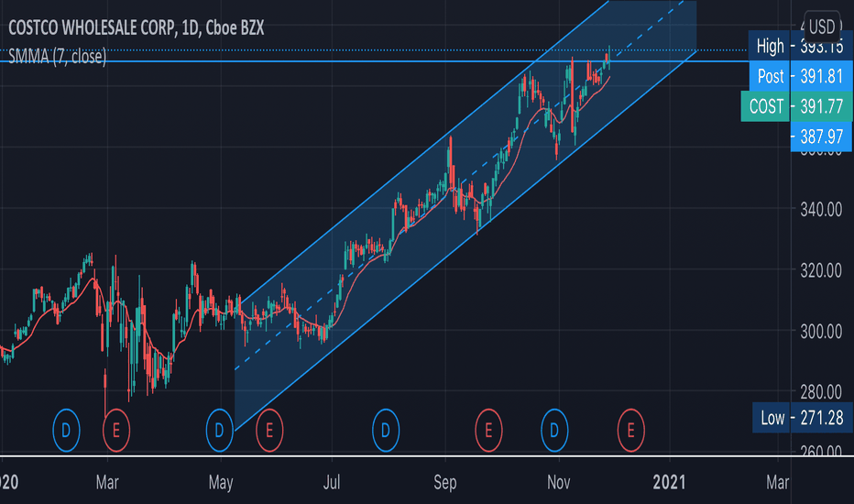This screenshot has height=504, width=854.
Task: Click the dividend D marker above Nov
Action: (554, 431)
